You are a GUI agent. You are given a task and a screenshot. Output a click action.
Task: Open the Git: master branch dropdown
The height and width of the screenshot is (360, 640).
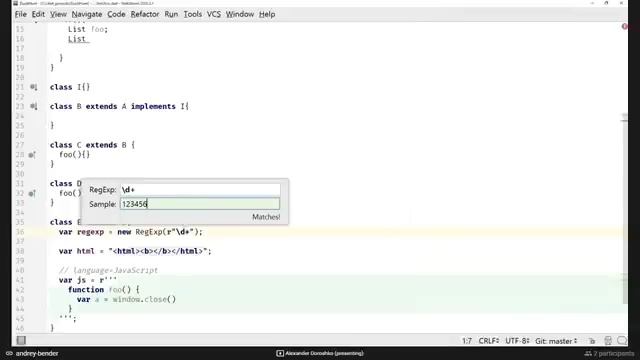[556, 341]
